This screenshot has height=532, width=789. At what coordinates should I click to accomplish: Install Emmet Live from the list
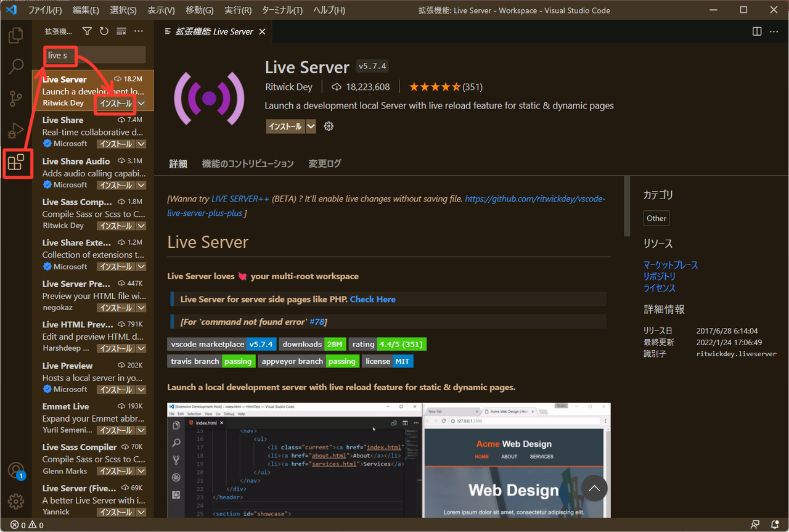point(116,430)
